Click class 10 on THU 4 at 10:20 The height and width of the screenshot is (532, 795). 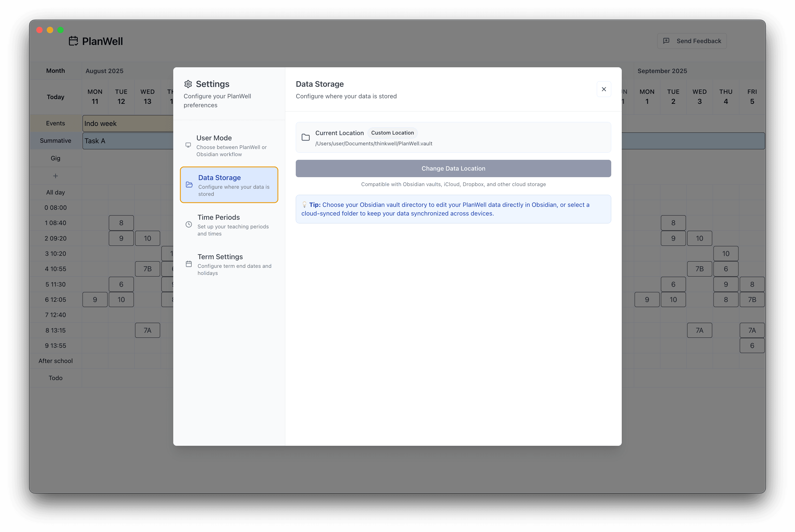coord(726,253)
